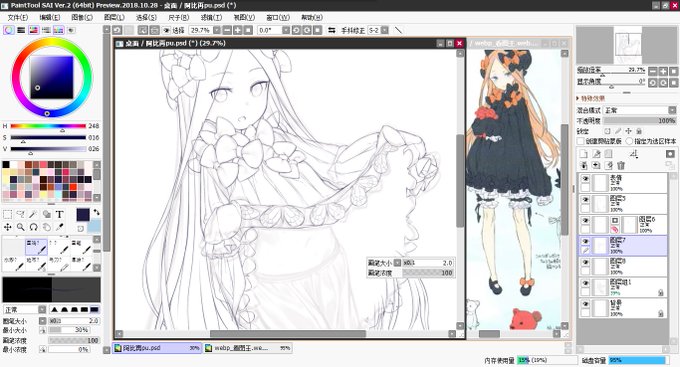Open the layer blending mode dropdown
Viewport: 680px width, 367px height.
point(672,110)
